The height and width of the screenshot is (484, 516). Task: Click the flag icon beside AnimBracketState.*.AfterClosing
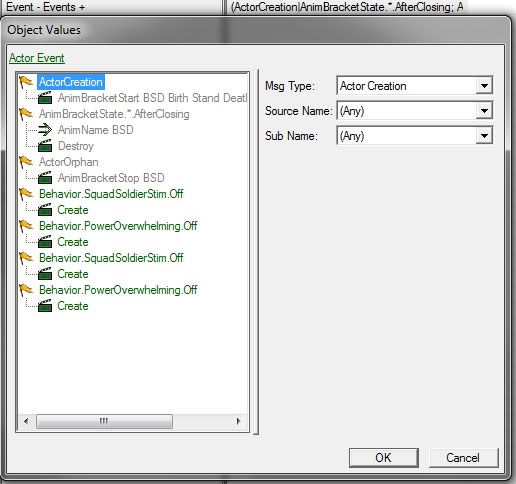[26, 114]
